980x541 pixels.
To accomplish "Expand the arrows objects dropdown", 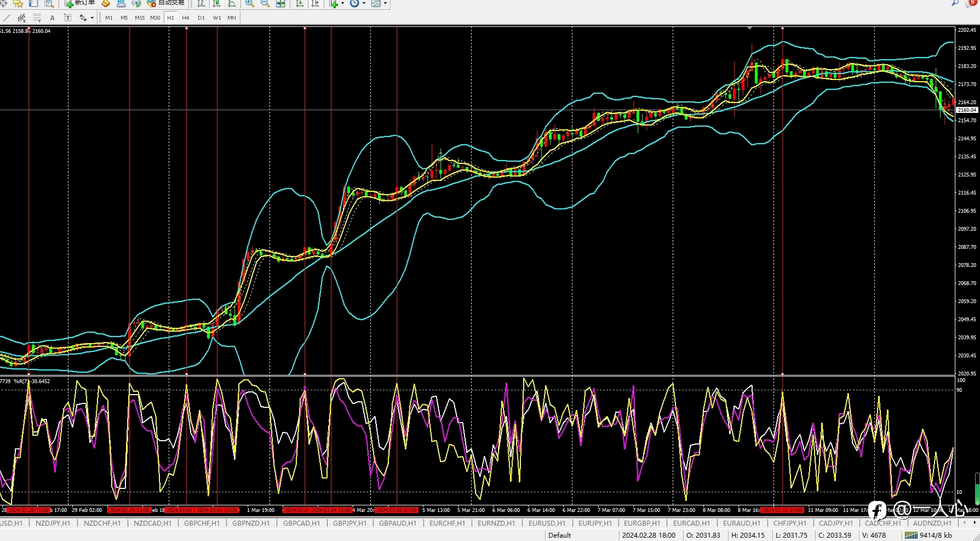I will click(92, 18).
